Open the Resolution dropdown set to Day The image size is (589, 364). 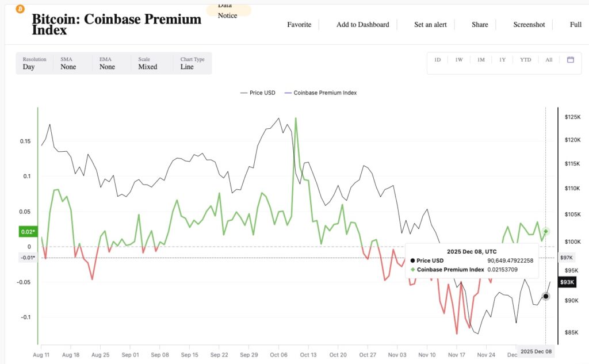coord(35,63)
